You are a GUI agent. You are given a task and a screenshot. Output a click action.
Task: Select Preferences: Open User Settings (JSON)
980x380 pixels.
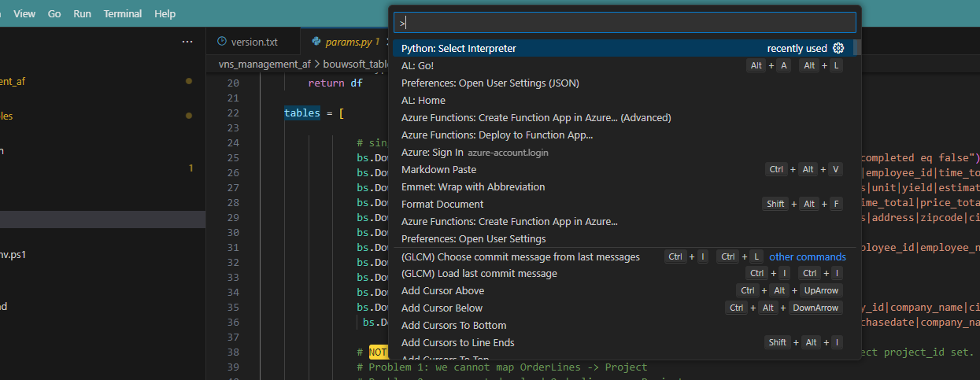[624, 83]
